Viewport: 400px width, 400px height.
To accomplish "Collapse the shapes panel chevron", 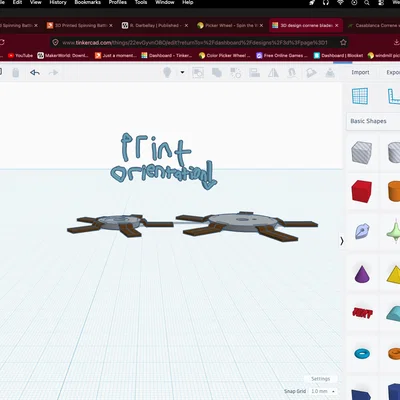I will (x=342, y=241).
